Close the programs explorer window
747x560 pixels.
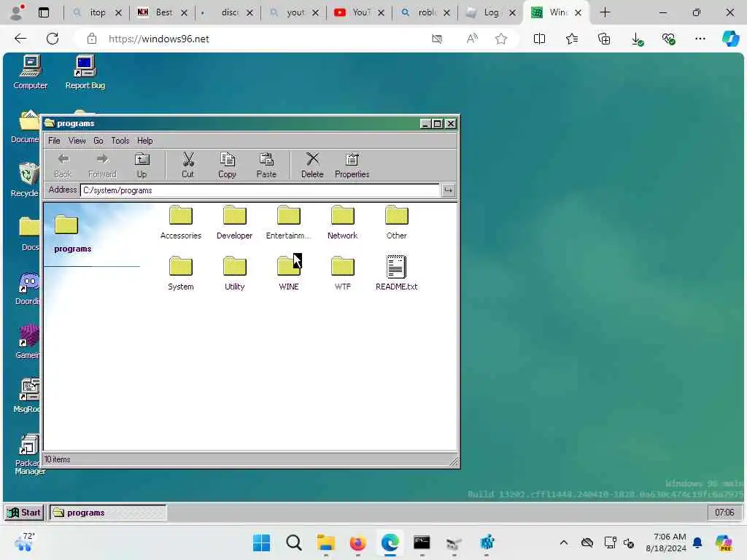[x=450, y=124]
